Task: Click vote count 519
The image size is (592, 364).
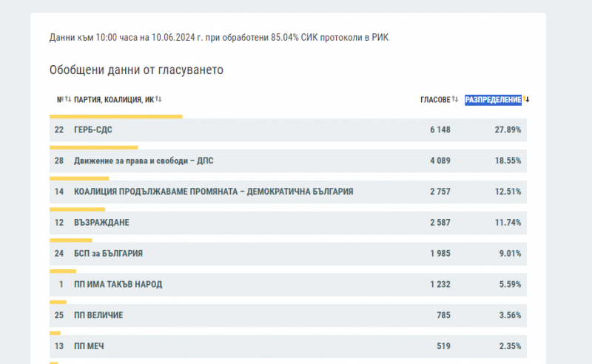Action: click(443, 347)
